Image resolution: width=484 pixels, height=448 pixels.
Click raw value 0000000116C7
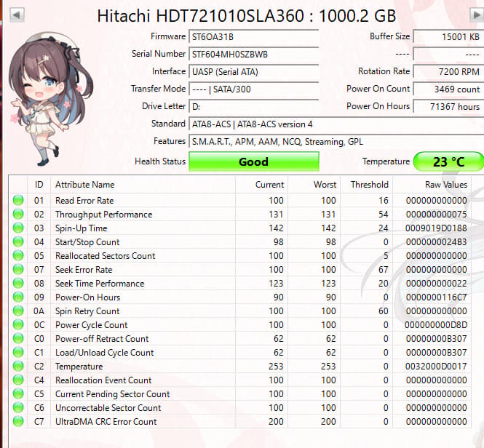pyautogui.click(x=436, y=297)
